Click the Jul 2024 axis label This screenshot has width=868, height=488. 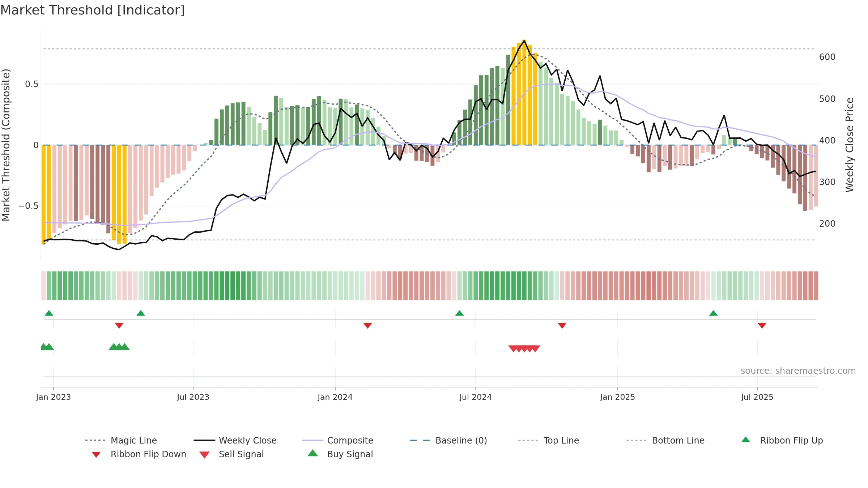(x=476, y=397)
